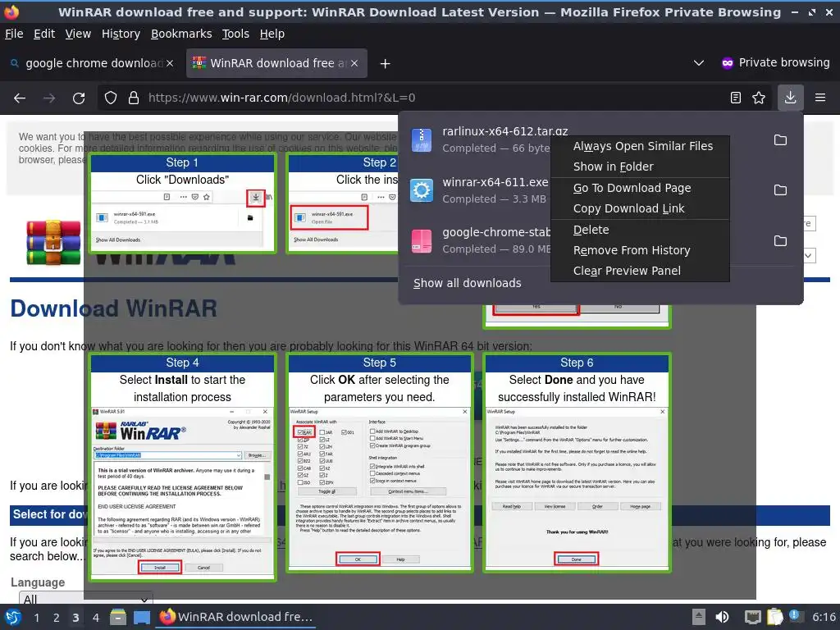
Task: Toggle reader view icon in address bar
Action: coord(736,98)
